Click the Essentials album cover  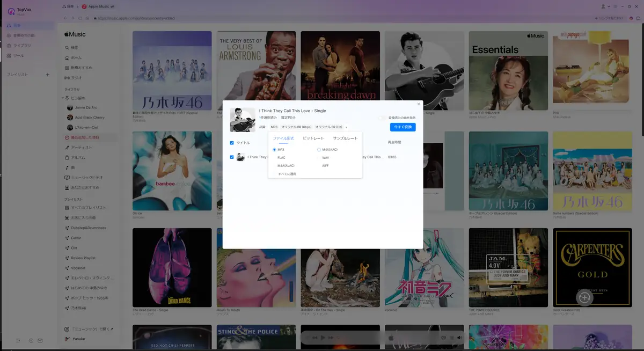point(508,70)
